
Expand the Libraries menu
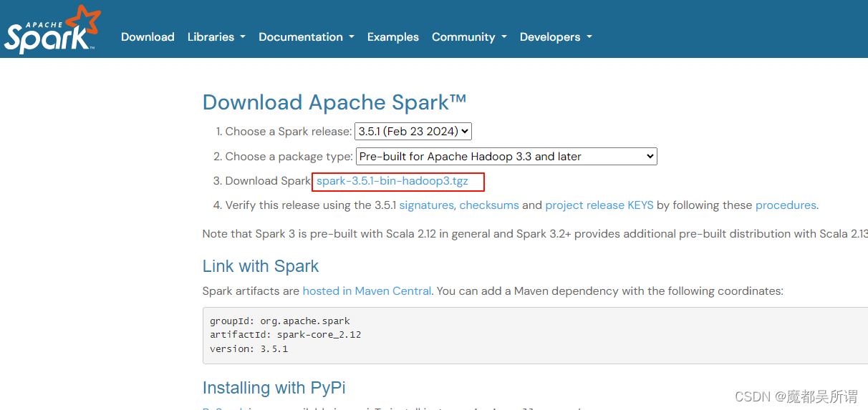(216, 37)
